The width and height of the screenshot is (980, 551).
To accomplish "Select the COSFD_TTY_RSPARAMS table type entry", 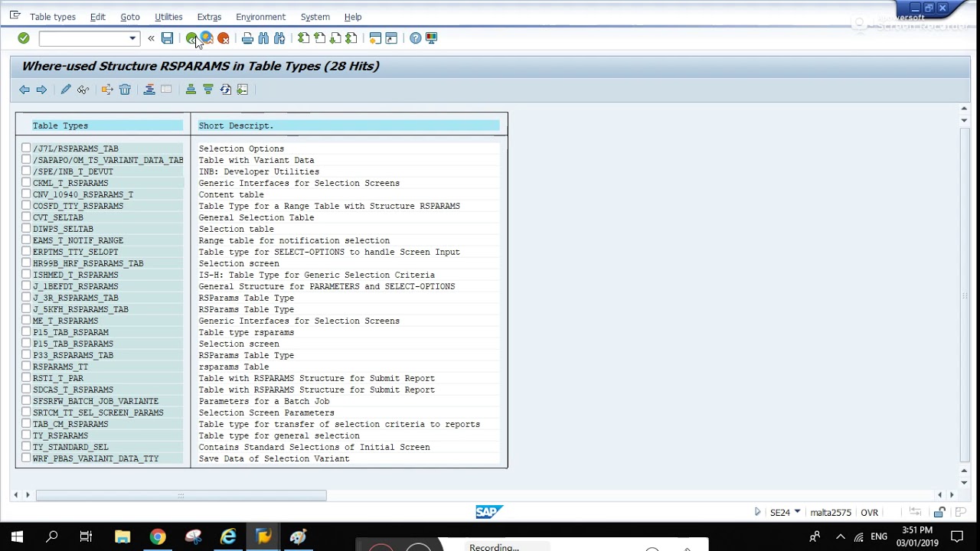I will tap(78, 206).
